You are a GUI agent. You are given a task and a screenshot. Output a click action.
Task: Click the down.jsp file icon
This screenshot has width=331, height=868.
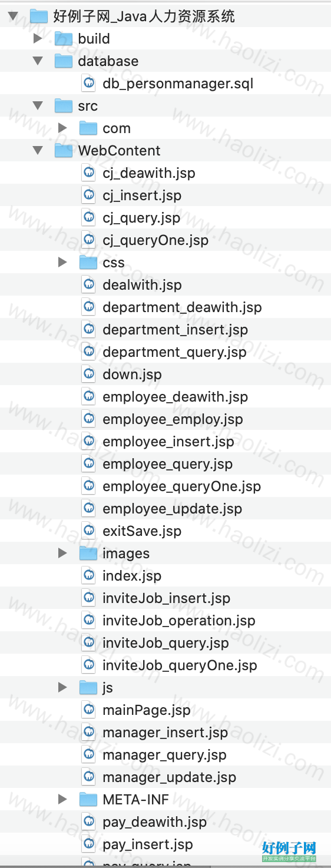[x=88, y=375]
